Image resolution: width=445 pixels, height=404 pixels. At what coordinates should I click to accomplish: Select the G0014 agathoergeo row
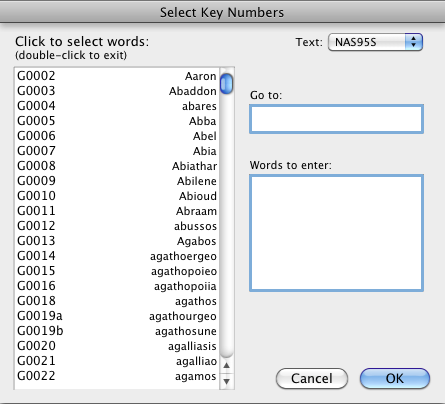pos(117,256)
